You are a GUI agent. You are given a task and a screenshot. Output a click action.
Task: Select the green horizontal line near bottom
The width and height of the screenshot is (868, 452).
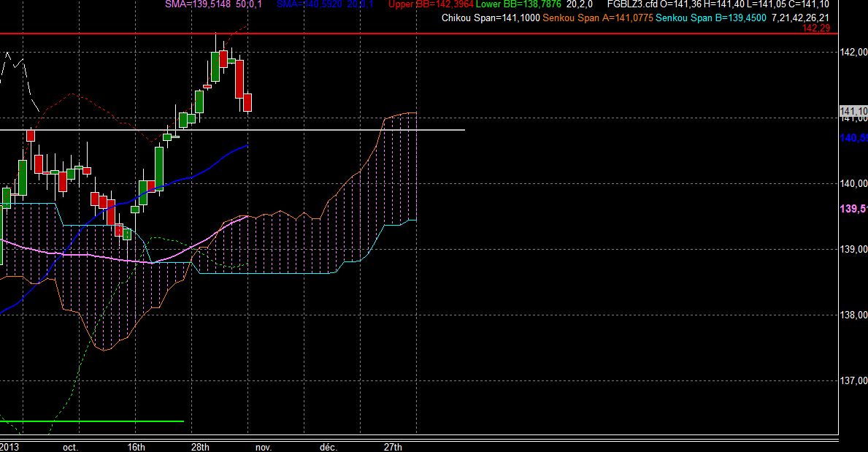click(x=92, y=421)
